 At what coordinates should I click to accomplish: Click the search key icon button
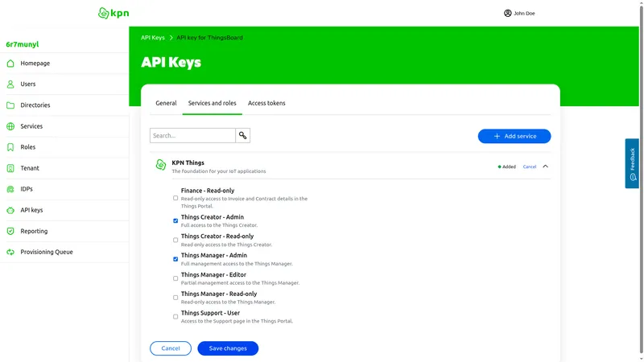point(243,135)
